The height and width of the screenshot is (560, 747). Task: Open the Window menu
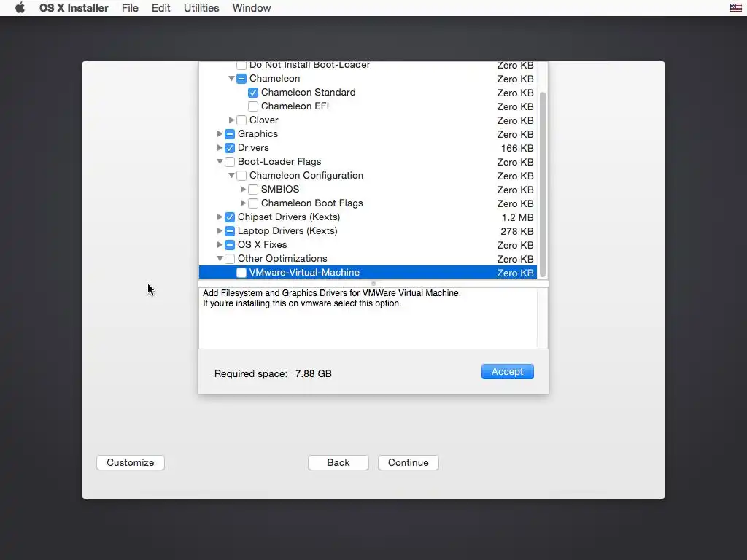[x=252, y=8]
